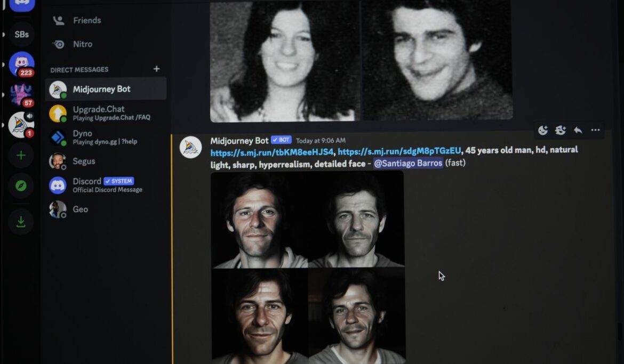Add a reaction to the Midjourney Bot message
This screenshot has width=624, height=364.
pyautogui.click(x=542, y=130)
